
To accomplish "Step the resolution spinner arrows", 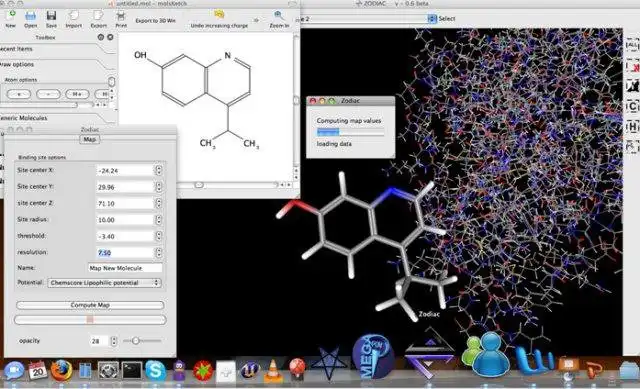I will tap(159, 253).
